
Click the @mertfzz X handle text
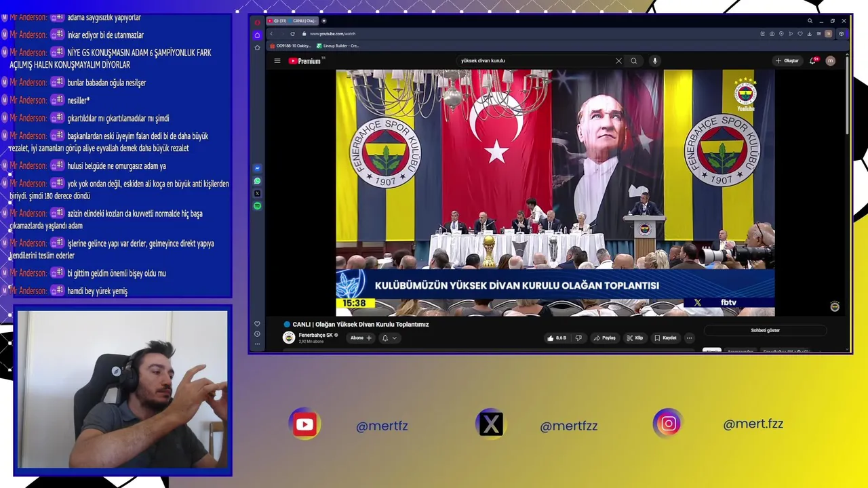pos(568,426)
